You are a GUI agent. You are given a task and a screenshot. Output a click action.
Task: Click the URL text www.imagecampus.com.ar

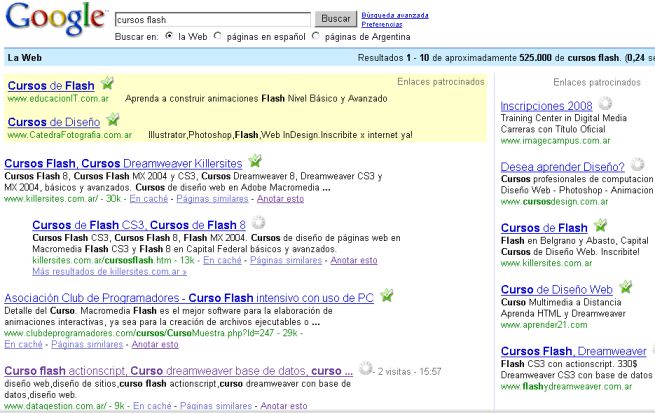[556, 141]
